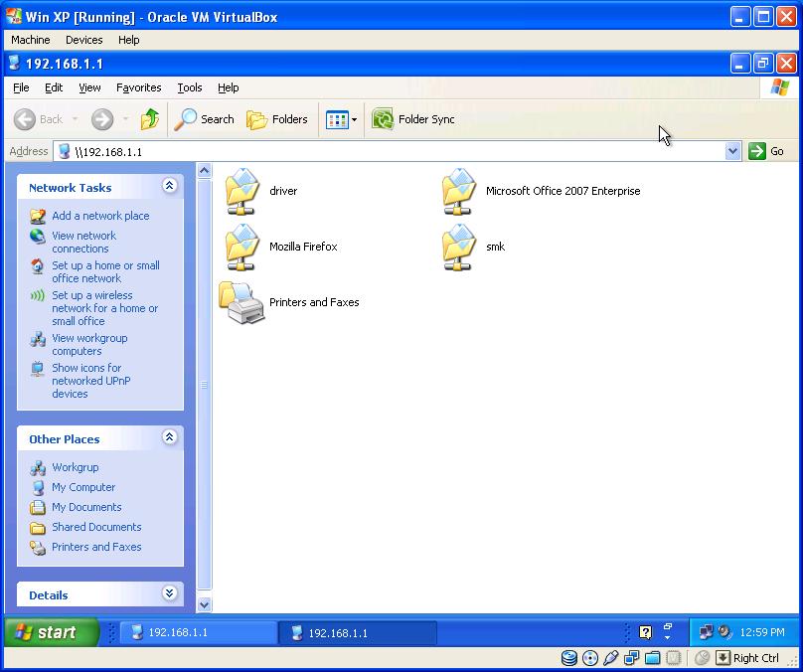Click Add a network place link

click(x=100, y=216)
